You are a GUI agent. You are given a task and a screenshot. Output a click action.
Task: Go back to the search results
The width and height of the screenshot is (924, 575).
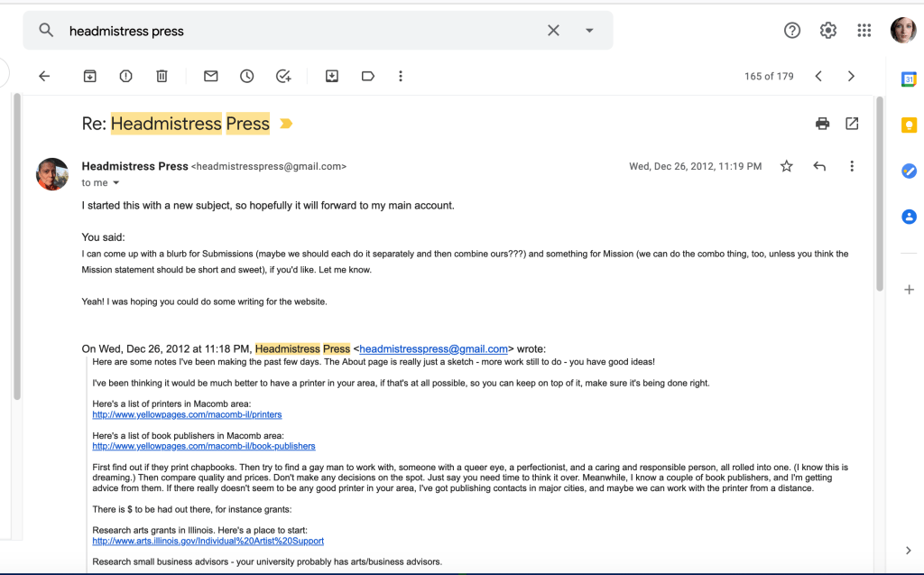tap(44, 77)
